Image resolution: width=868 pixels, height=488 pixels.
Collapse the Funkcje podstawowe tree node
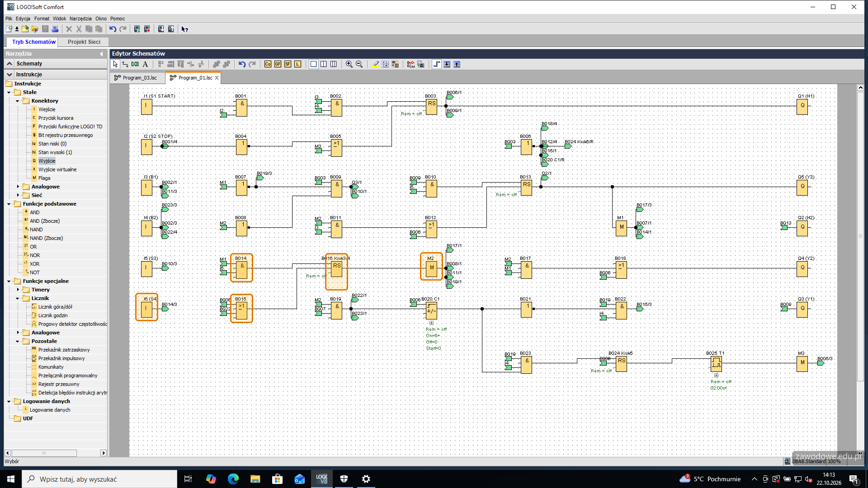pyautogui.click(x=9, y=204)
